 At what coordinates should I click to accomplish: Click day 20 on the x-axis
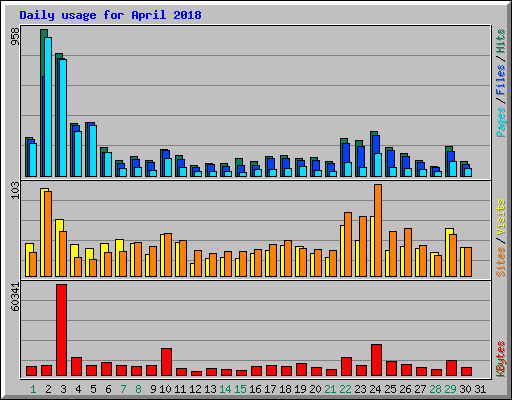pyautogui.click(x=315, y=389)
